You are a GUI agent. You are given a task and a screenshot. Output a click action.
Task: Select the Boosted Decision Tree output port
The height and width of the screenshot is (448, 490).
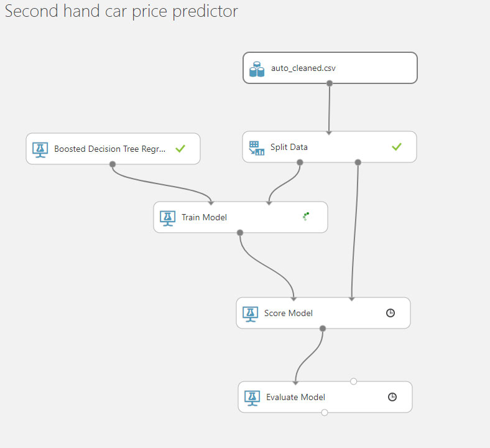tap(113, 164)
